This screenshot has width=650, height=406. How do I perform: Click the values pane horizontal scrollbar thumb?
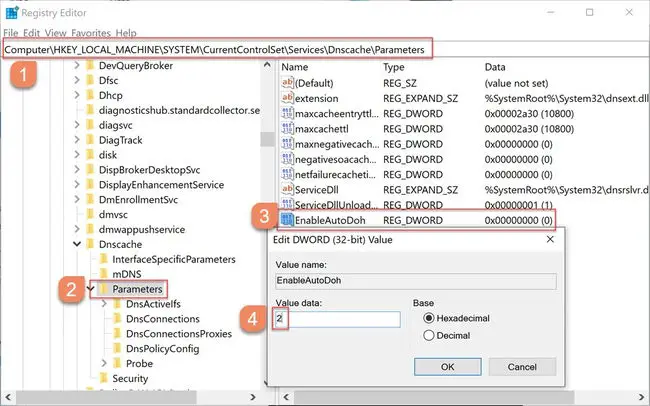pyautogui.click(x=434, y=397)
